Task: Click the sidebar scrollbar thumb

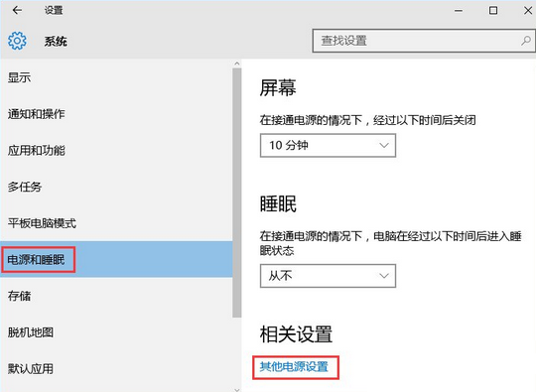Action: [237, 193]
